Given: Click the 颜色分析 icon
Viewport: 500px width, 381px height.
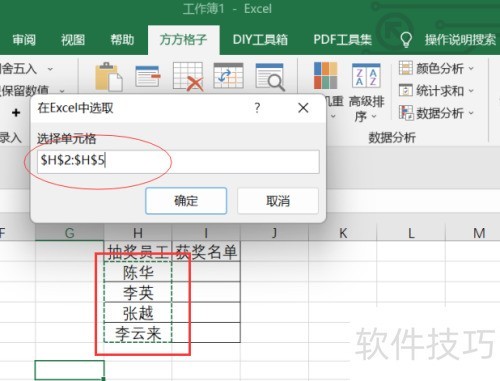Looking at the screenshot, I should point(406,68).
